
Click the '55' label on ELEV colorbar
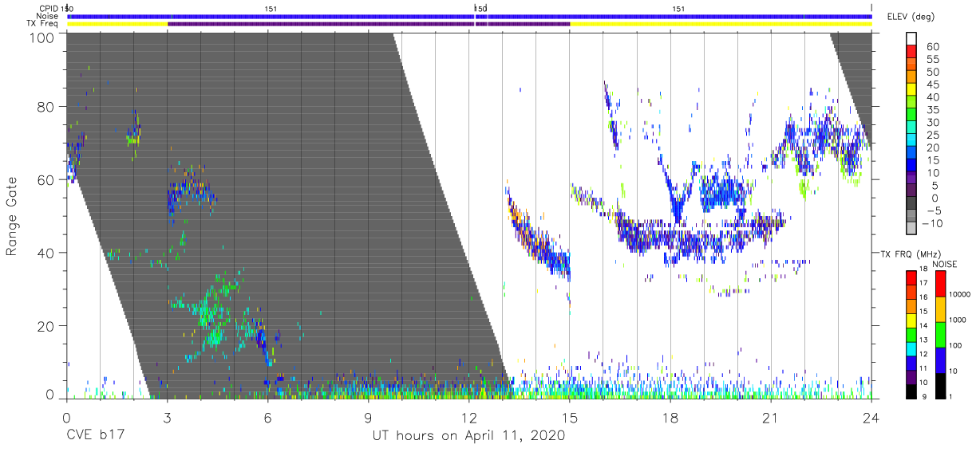pyautogui.click(x=932, y=59)
